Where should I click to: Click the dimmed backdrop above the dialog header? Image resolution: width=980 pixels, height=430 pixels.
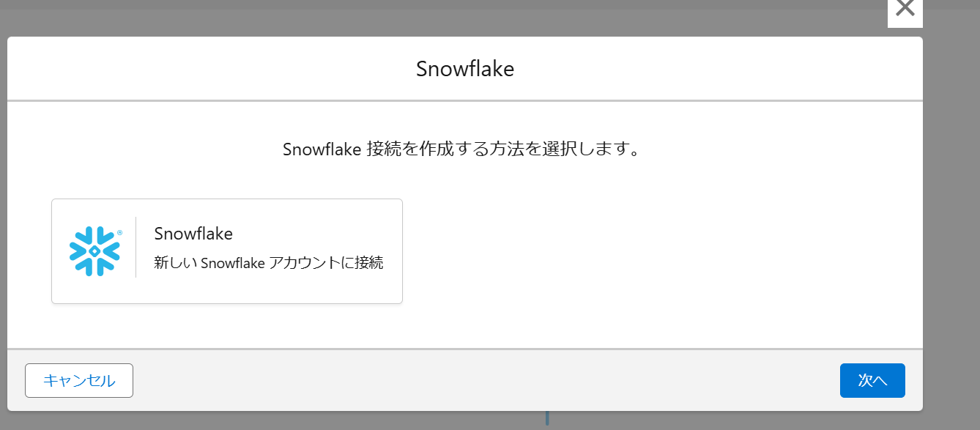tap(439, 18)
